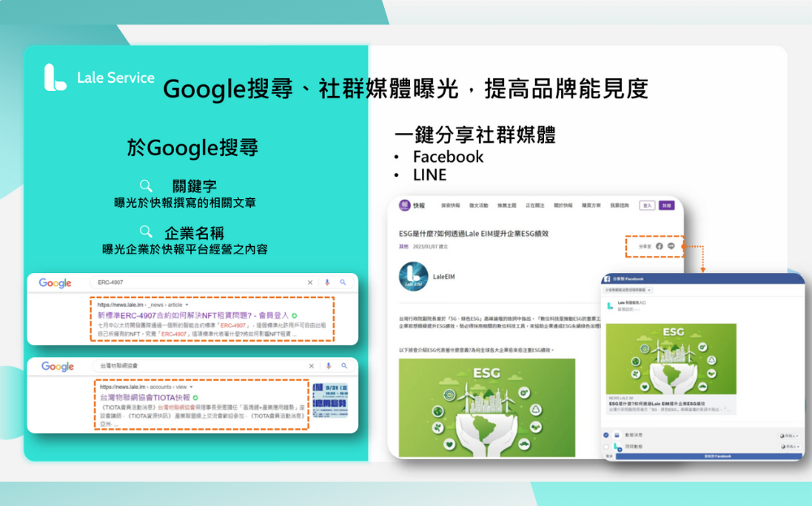The height and width of the screenshot is (506, 812).
Task: Open share destination dropdown in Facebook dialog
Action: coord(628,290)
